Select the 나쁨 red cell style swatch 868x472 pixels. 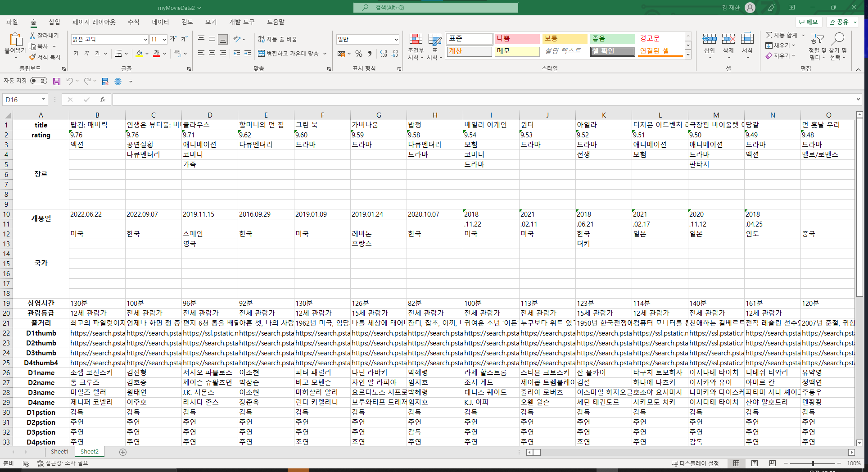[517, 39]
